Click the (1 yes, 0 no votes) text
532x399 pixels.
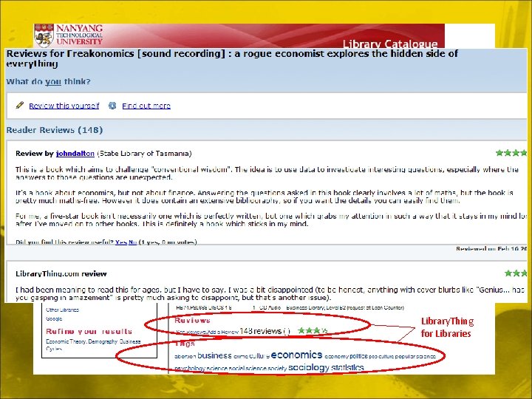pos(168,242)
